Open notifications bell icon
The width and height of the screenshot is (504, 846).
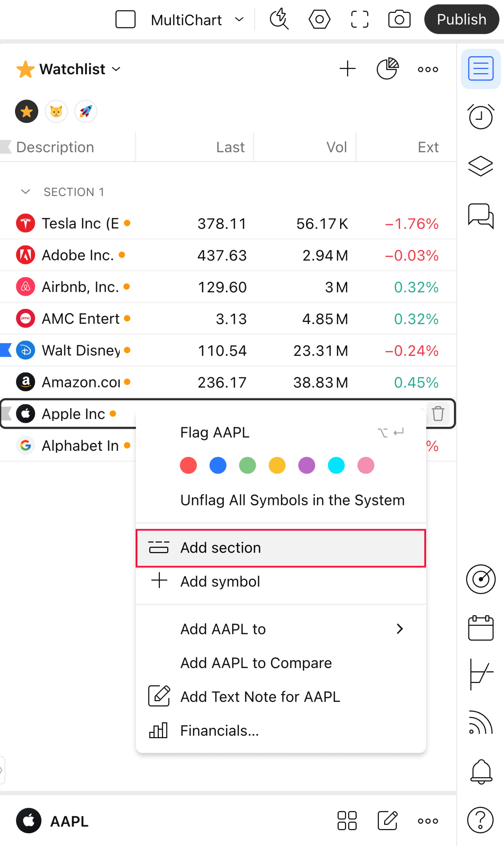[x=481, y=771]
